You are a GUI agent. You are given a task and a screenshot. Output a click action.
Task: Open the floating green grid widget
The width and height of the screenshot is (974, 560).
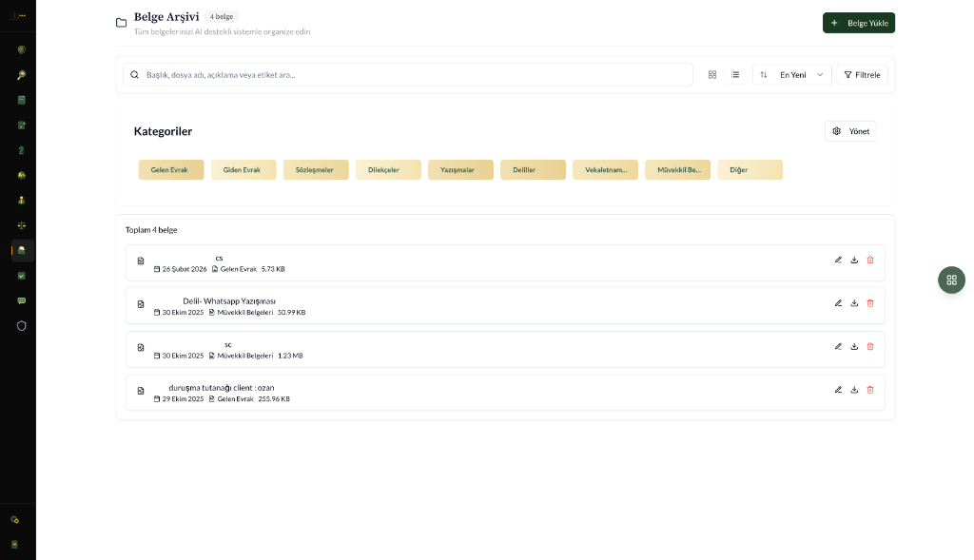pos(951,280)
